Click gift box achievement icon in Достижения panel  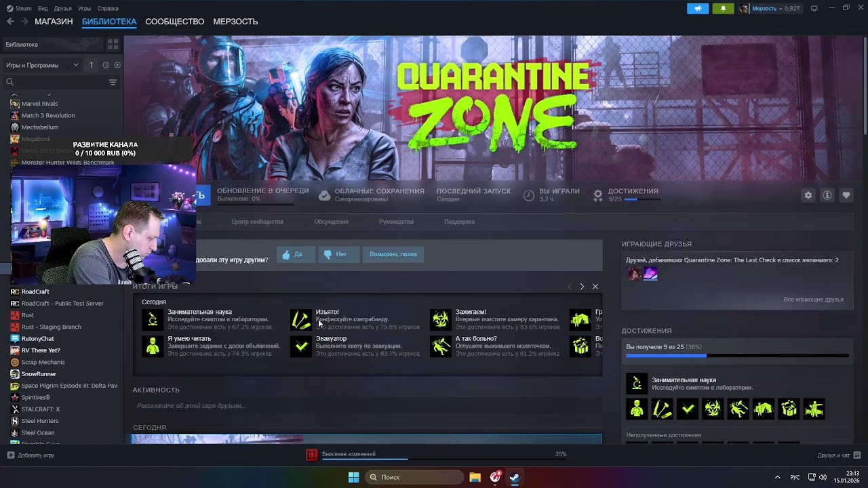(789, 409)
